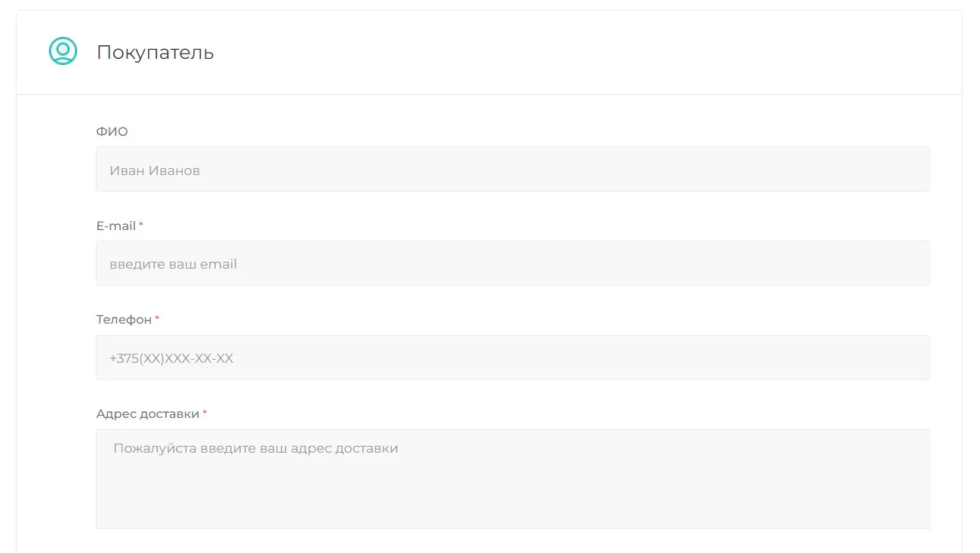Viewport: 980px width, 553px height.
Task: Click the red asterisk beside E-mail
Action: 141,225
